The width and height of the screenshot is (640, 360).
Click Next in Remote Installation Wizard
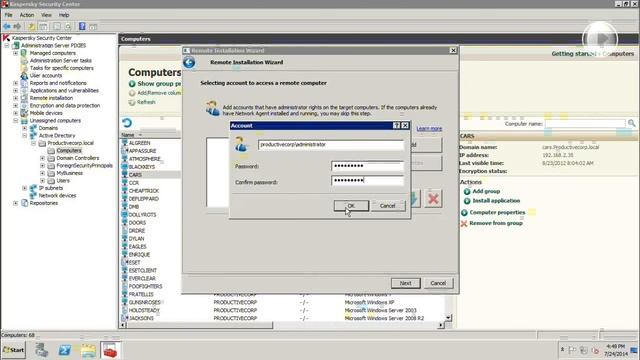[x=405, y=283]
